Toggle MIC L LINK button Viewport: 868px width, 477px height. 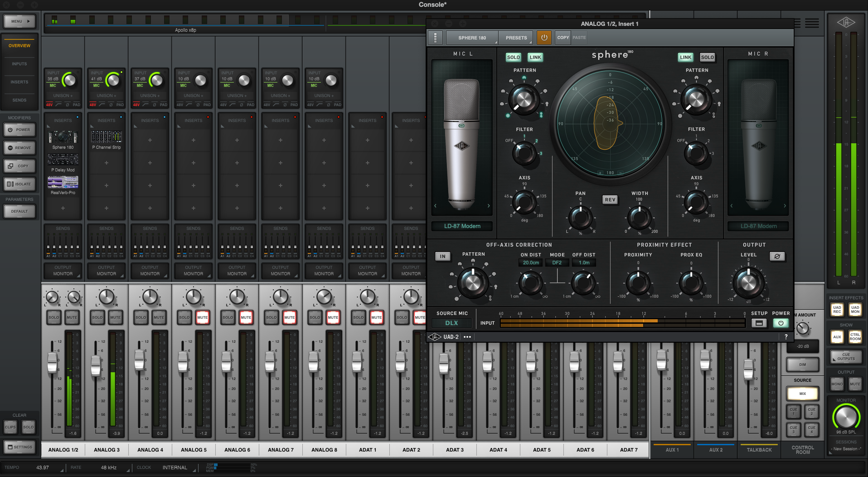535,57
